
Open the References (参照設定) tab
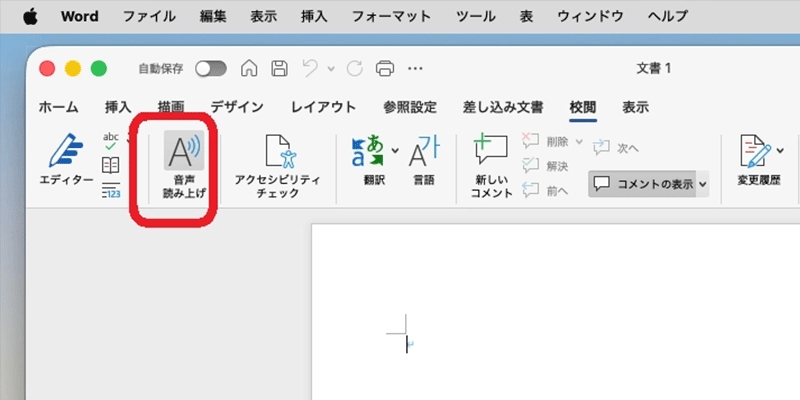point(410,107)
